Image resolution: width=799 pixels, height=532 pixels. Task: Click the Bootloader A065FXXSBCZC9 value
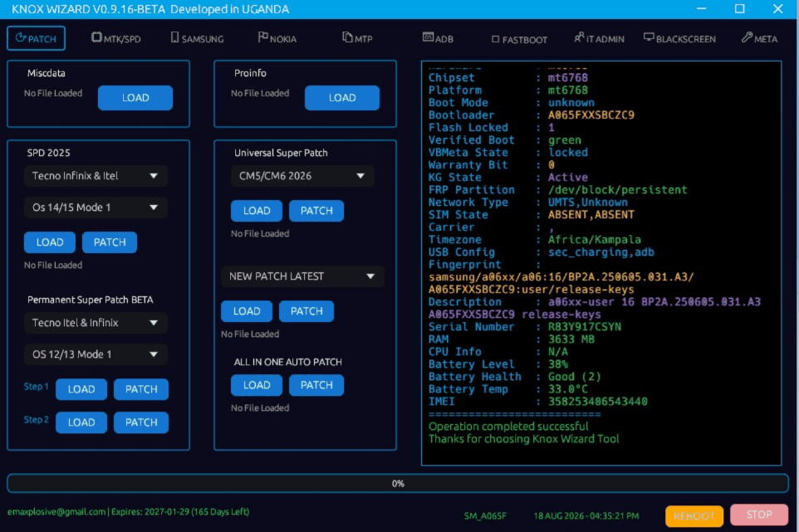click(591, 115)
